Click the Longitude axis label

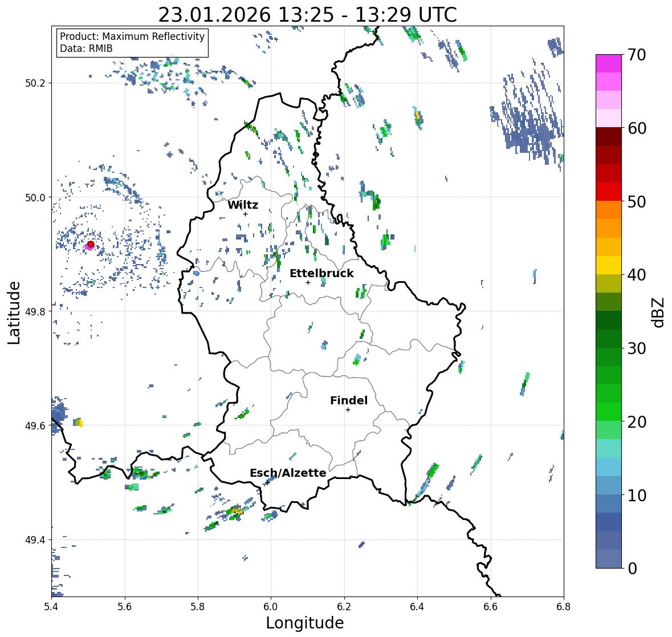coord(305,623)
